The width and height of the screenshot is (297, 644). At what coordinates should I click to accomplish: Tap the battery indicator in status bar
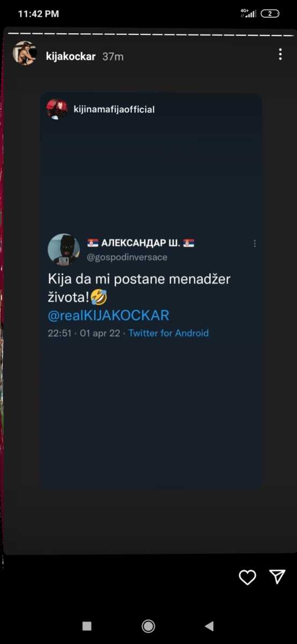[x=270, y=14]
